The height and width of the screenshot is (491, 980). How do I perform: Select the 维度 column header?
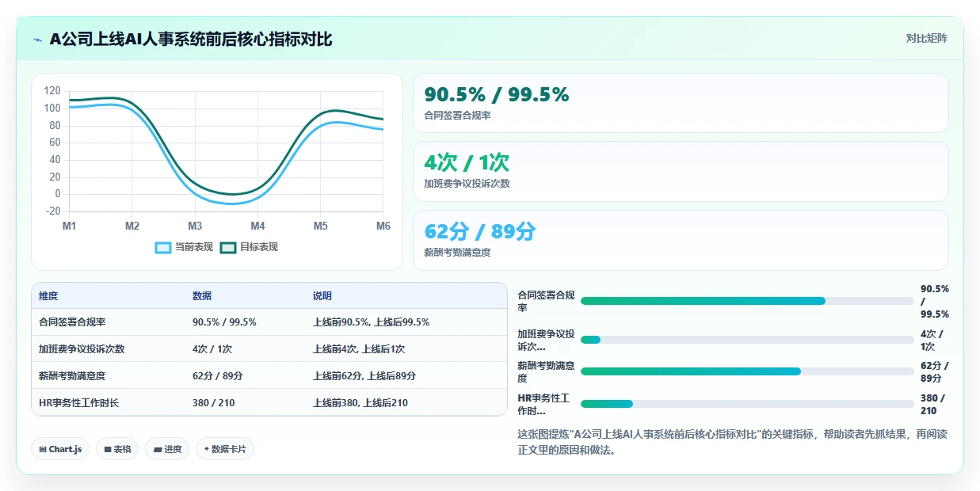point(48,295)
